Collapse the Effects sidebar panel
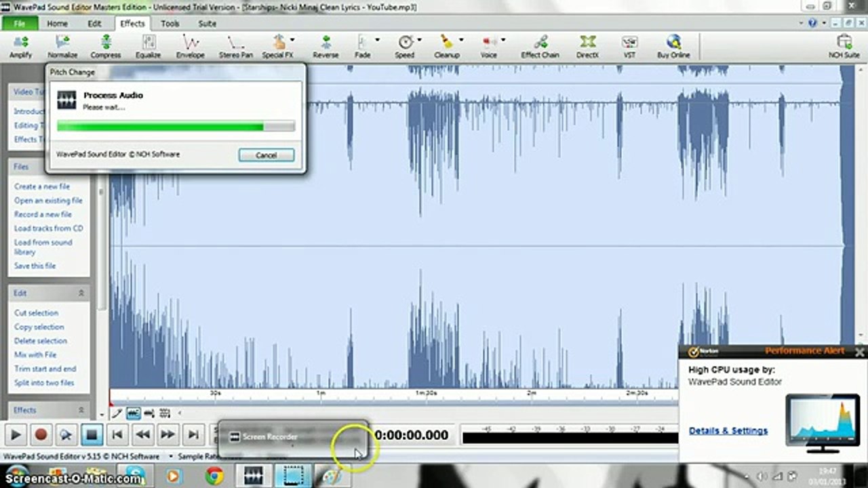 pyautogui.click(x=81, y=410)
